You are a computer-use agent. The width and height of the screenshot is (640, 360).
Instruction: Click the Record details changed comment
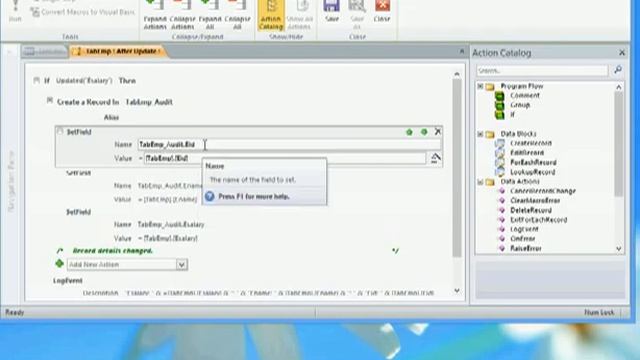[113, 251]
